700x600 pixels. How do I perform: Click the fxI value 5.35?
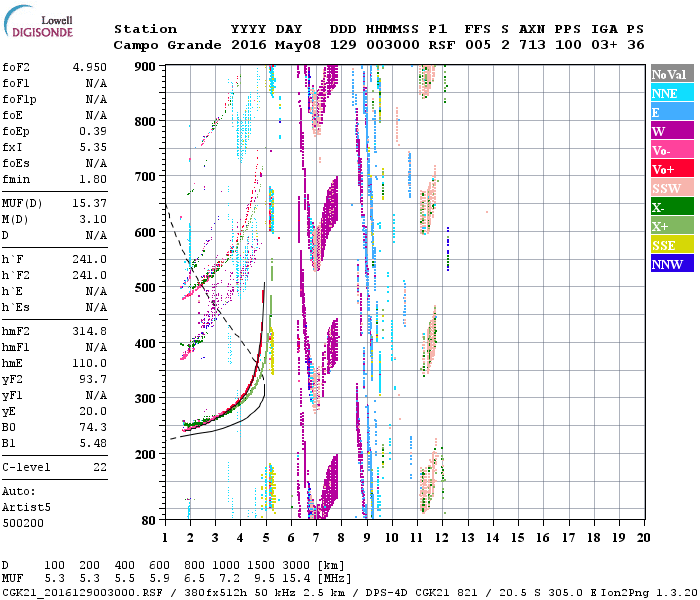93,147
